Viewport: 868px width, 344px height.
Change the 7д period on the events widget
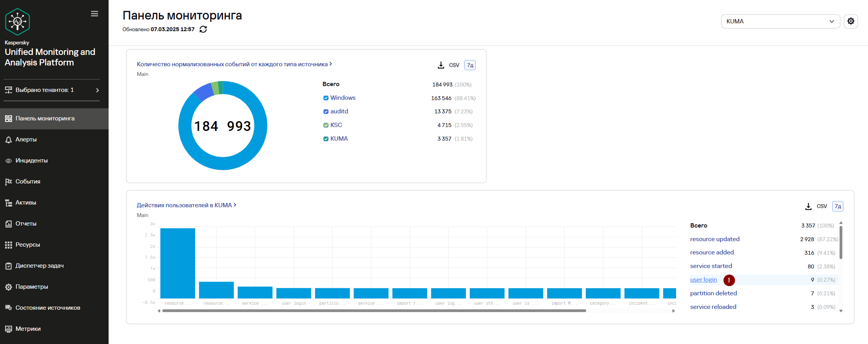click(470, 65)
